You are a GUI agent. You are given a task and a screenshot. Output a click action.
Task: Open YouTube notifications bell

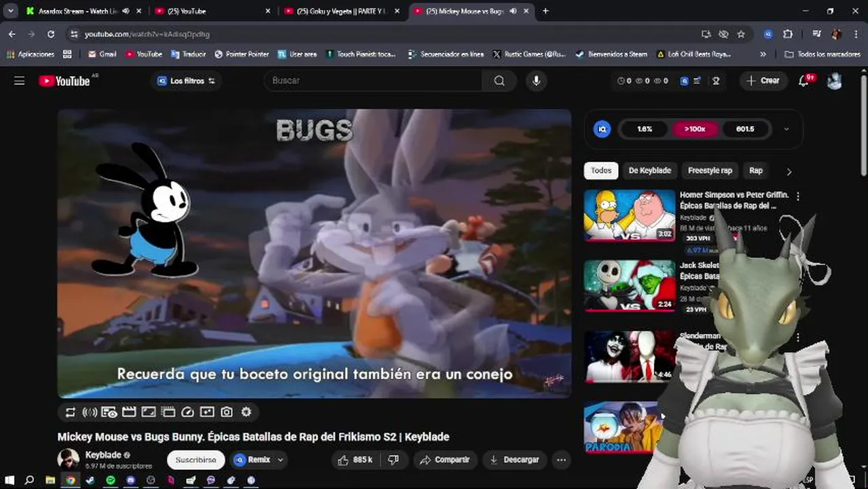tap(803, 81)
